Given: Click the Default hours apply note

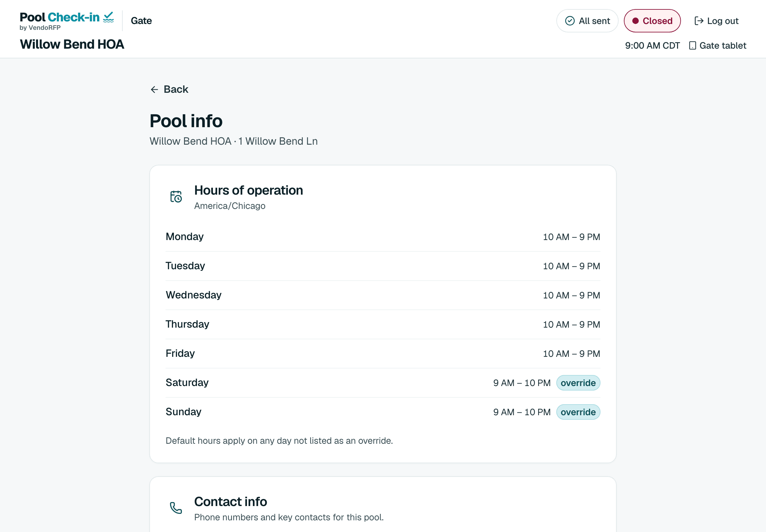Looking at the screenshot, I should 279,441.
